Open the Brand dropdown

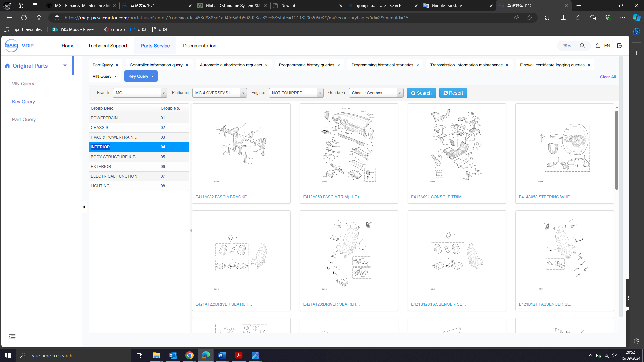(x=140, y=93)
